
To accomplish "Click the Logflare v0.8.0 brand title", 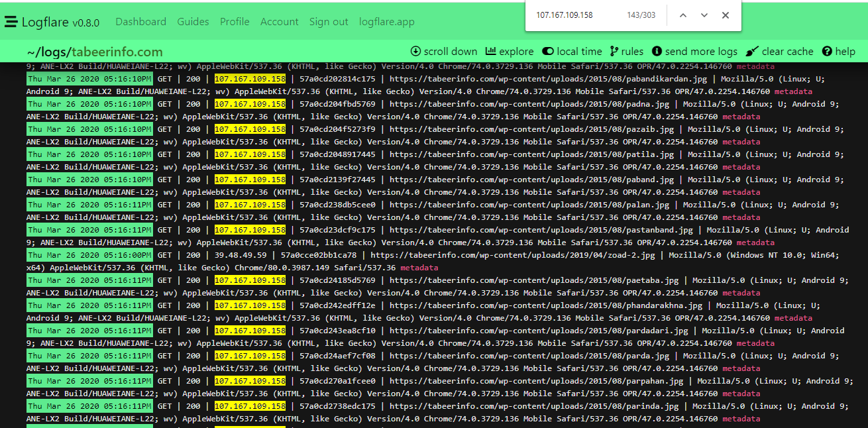I will click(x=60, y=22).
